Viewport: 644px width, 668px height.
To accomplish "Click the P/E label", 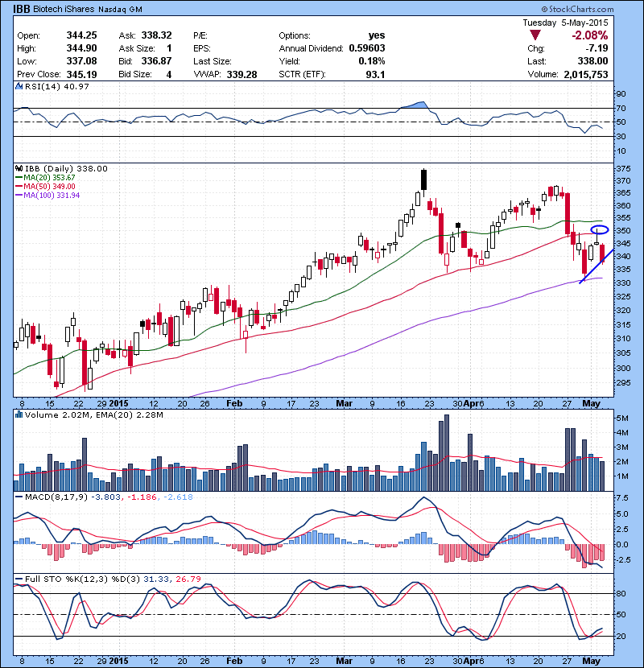I will click(x=200, y=35).
